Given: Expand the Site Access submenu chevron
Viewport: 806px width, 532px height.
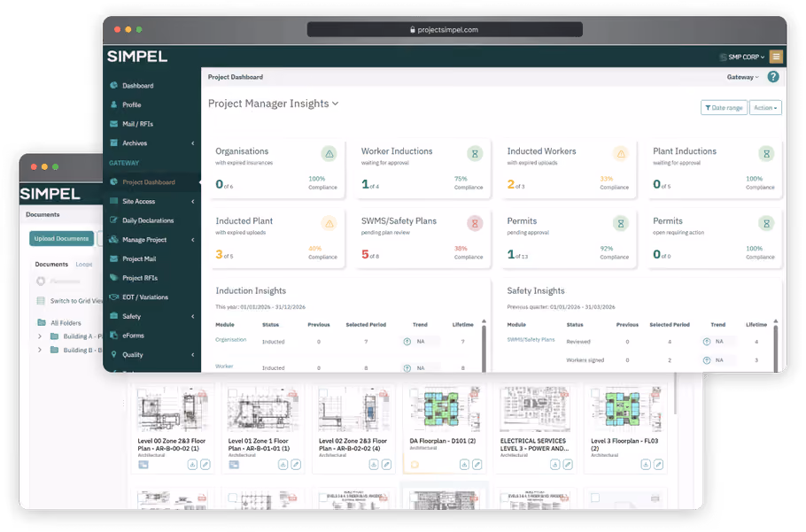Looking at the screenshot, I should 193,201.
